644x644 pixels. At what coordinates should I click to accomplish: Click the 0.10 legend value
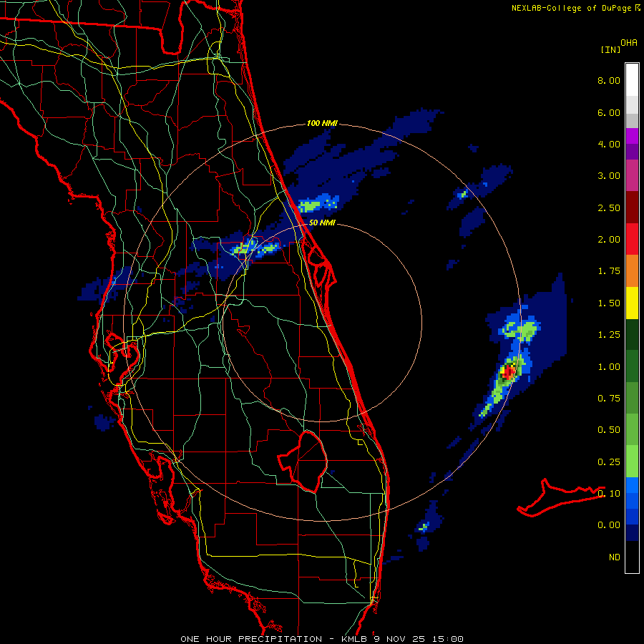click(x=609, y=494)
